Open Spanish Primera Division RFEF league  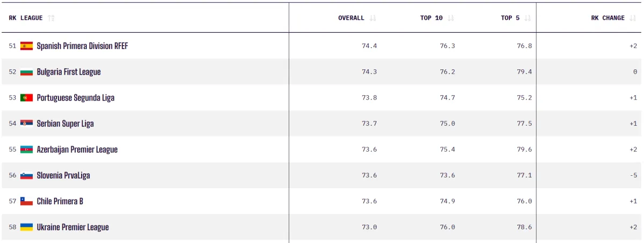pos(82,46)
